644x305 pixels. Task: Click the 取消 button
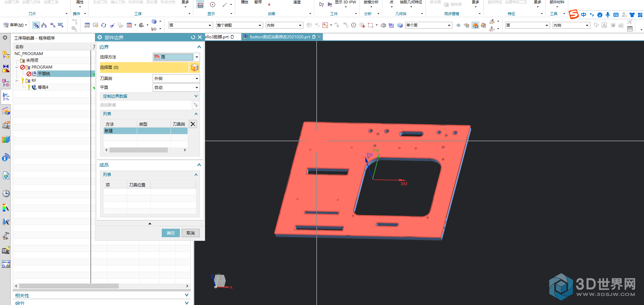[x=191, y=233]
